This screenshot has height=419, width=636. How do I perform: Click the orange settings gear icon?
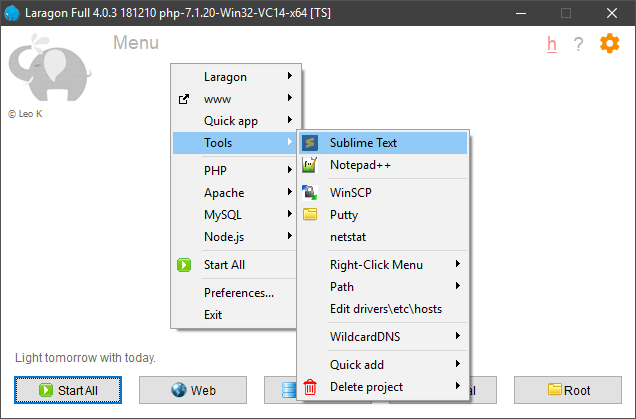tap(609, 43)
